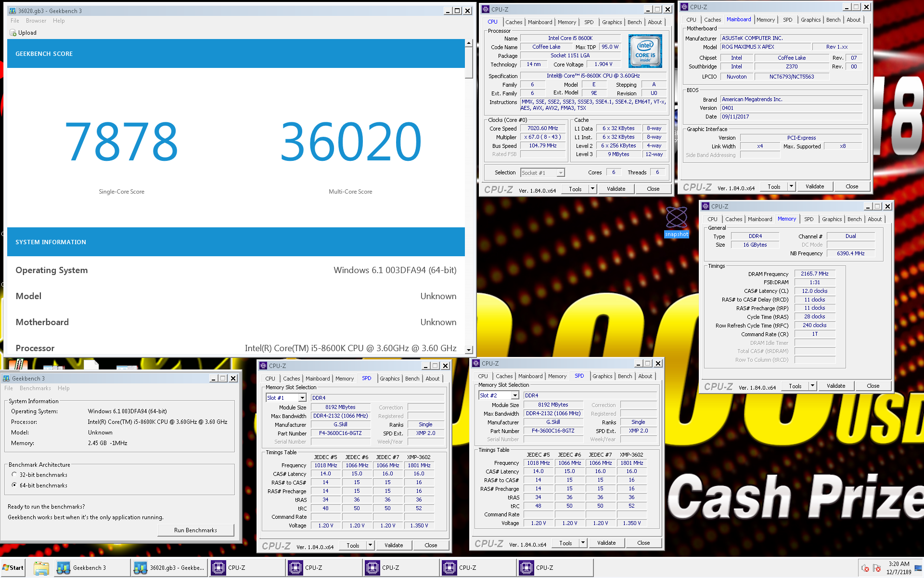This screenshot has height=578, width=924.
Task: Click the Geekbench 3 window title icon
Action: (x=6, y=379)
